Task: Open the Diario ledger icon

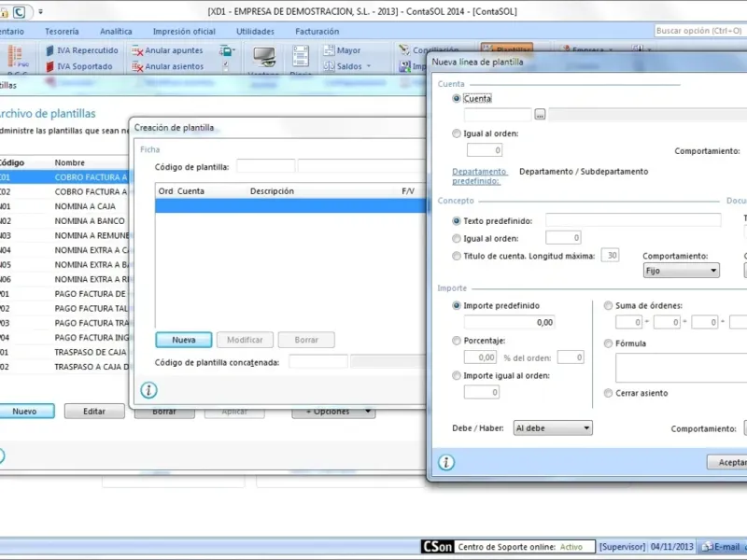Action: coord(301,58)
